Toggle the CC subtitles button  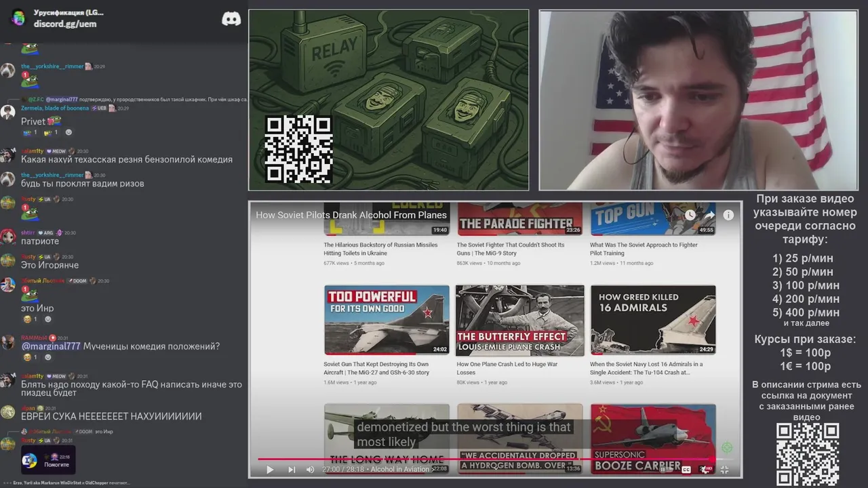pos(686,470)
